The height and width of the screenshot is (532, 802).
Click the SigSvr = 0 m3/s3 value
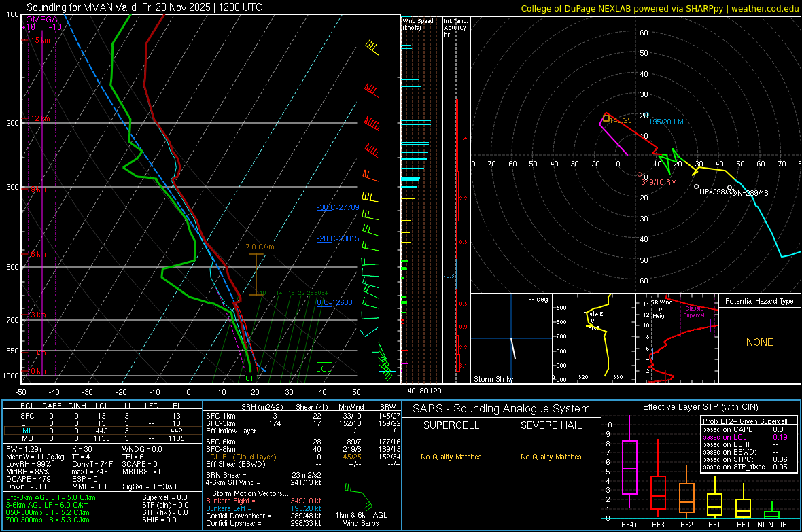pyautogui.click(x=150, y=487)
